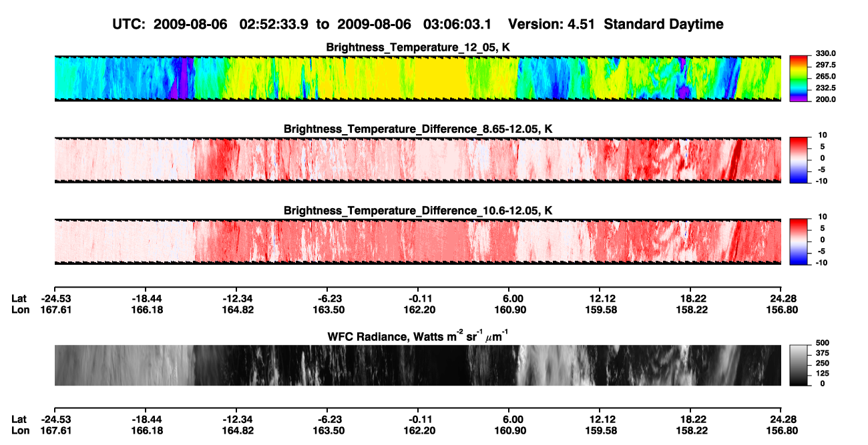Viewport: 868px width, 445px height.
Task: Click latitude '18.22' on the bottom axis below WFC strip
Action: pyautogui.click(x=690, y=419)
